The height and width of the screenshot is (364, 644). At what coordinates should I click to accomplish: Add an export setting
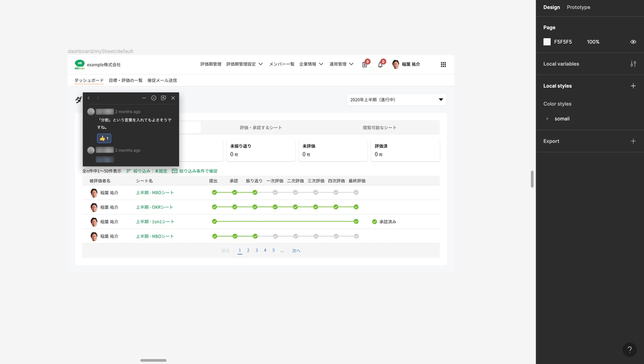click(633, 141)
